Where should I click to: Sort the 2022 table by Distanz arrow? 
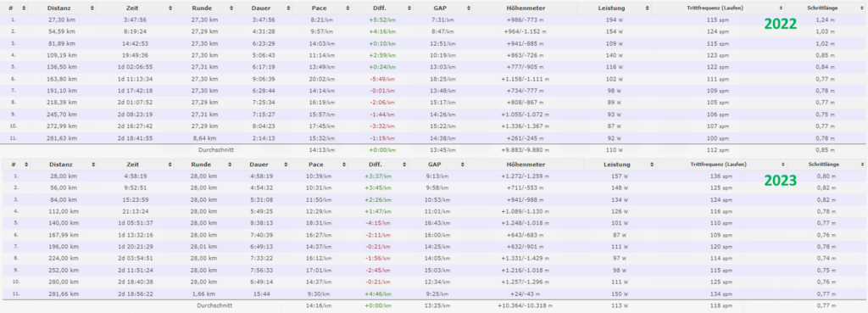click(92, 8)
